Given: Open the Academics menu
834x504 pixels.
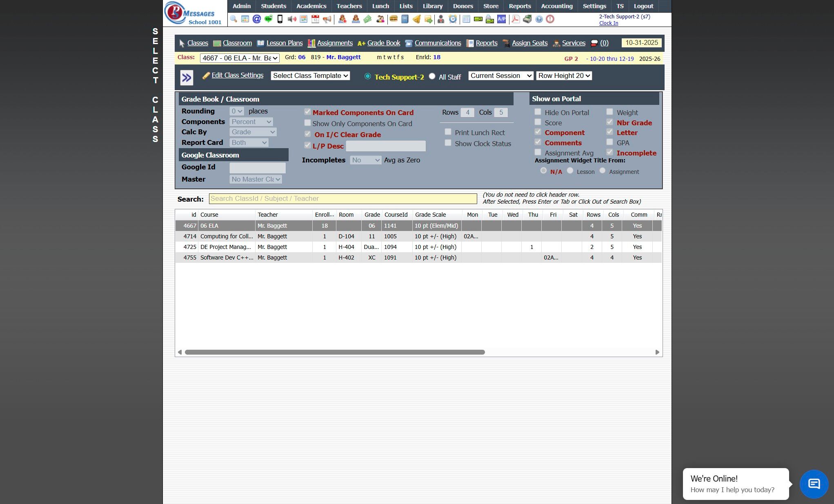Looking at the screenshot, I should point(311,6).
